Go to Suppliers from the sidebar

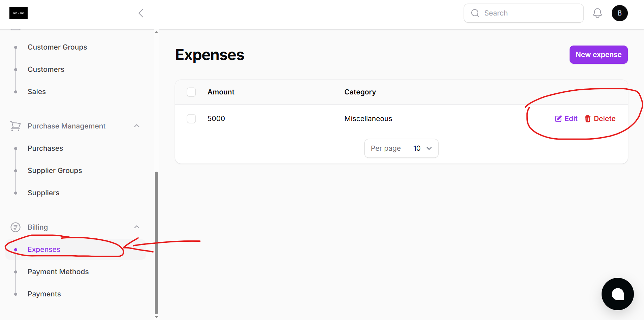(43, 193)
